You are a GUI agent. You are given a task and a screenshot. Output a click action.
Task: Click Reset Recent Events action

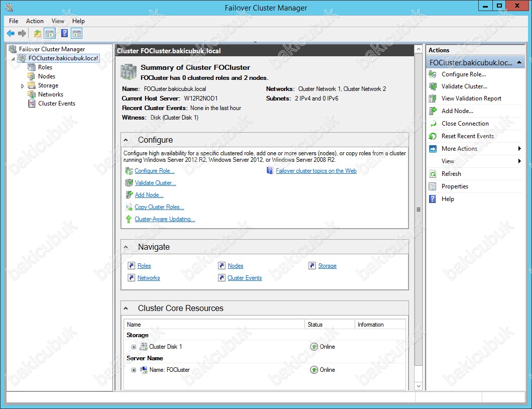(468, 136)
